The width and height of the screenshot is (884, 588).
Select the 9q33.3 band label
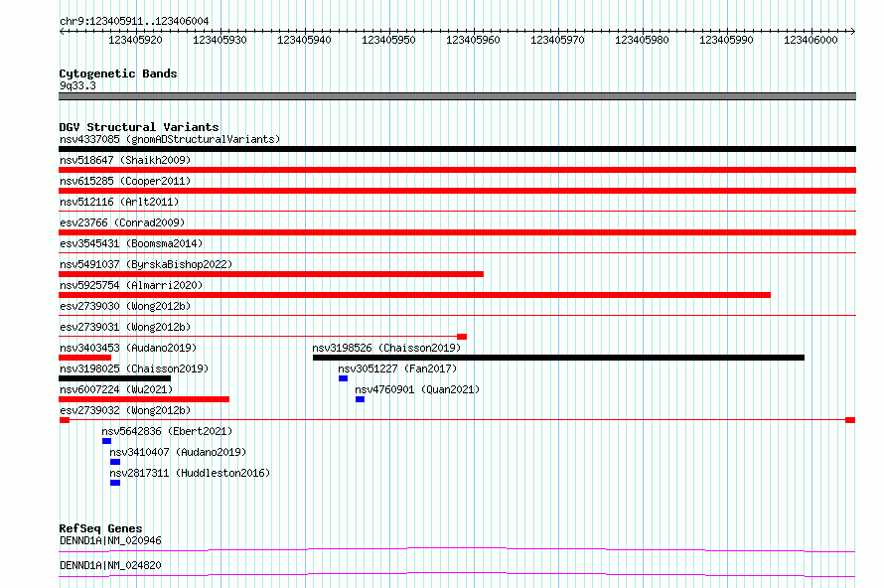point(77,85)
